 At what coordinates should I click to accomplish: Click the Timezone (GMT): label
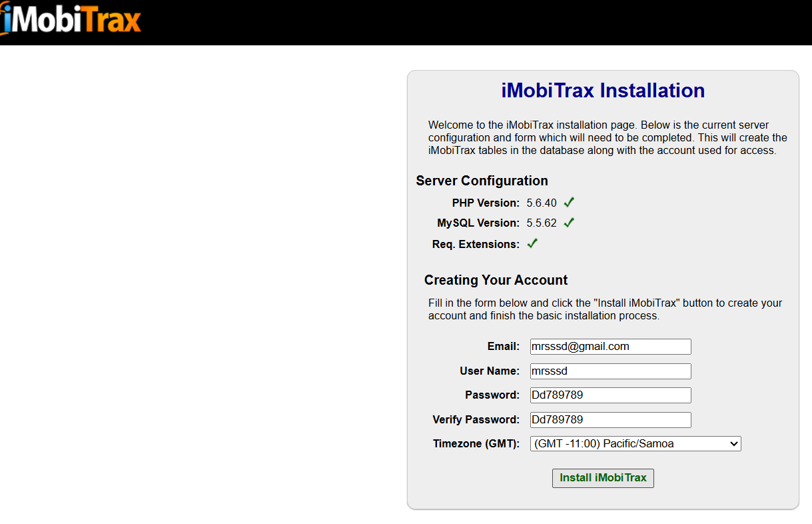pos(476,444)
